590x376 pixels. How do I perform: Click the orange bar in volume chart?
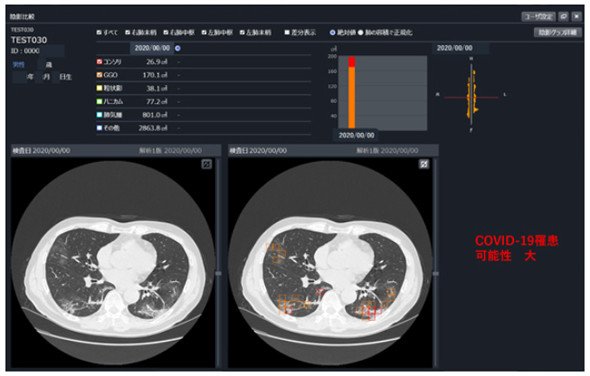(351, 97)
